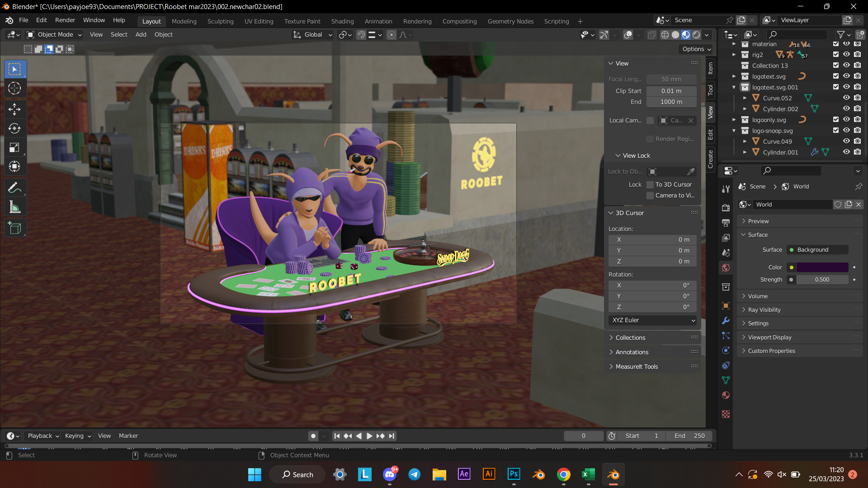Open the XYZ Euler rotation mode dropdown

652,320
